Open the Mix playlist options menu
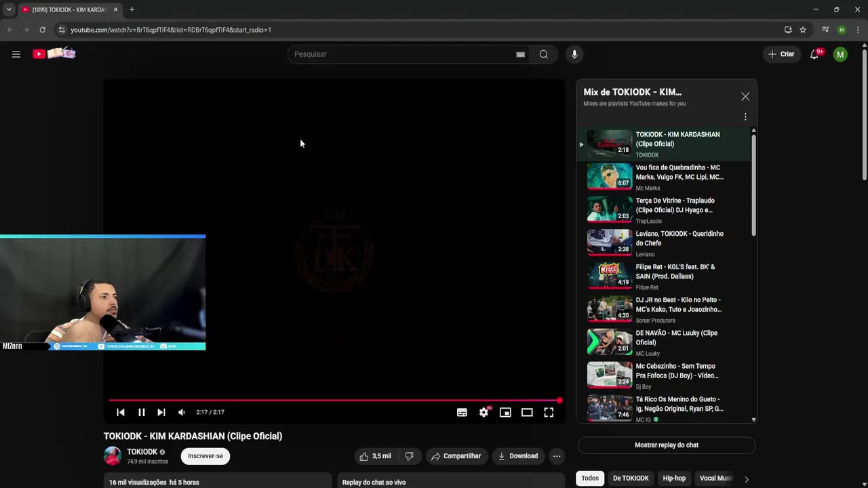This screenshot has height=488, width=868. [745, 117]
